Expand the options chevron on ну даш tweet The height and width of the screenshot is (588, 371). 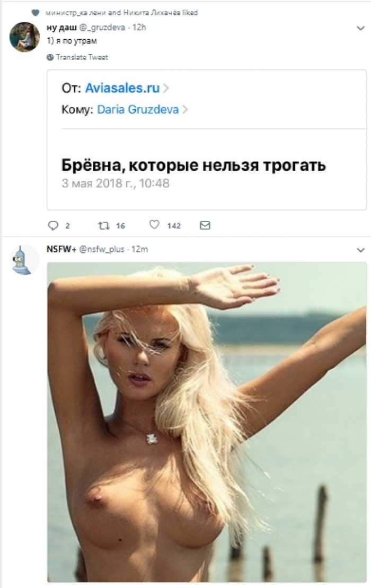click(360, 28)
